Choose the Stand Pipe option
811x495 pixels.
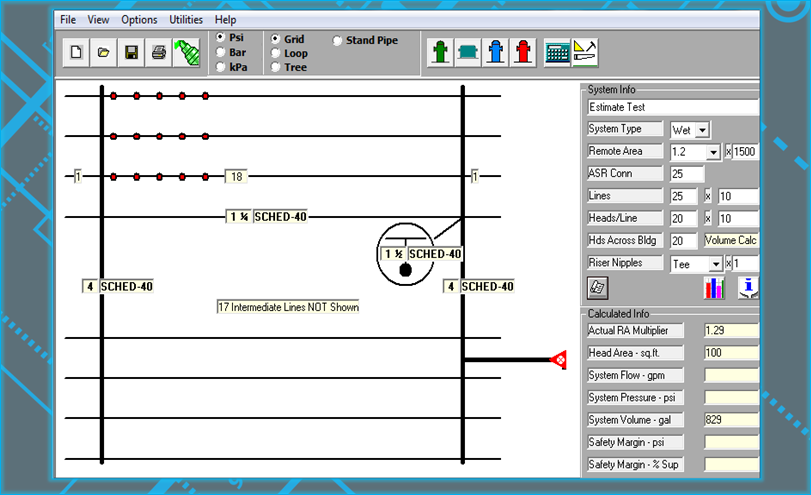pos(337,41)
